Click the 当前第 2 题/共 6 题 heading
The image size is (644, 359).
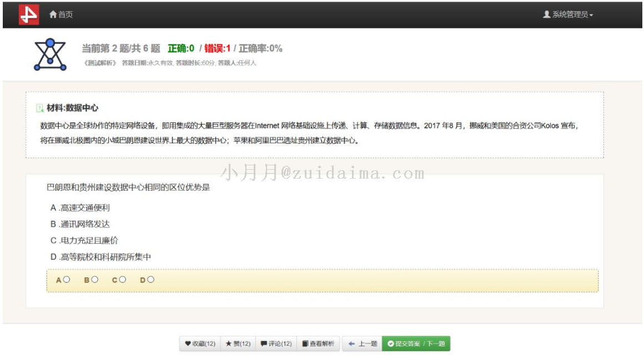click(121, 48)
